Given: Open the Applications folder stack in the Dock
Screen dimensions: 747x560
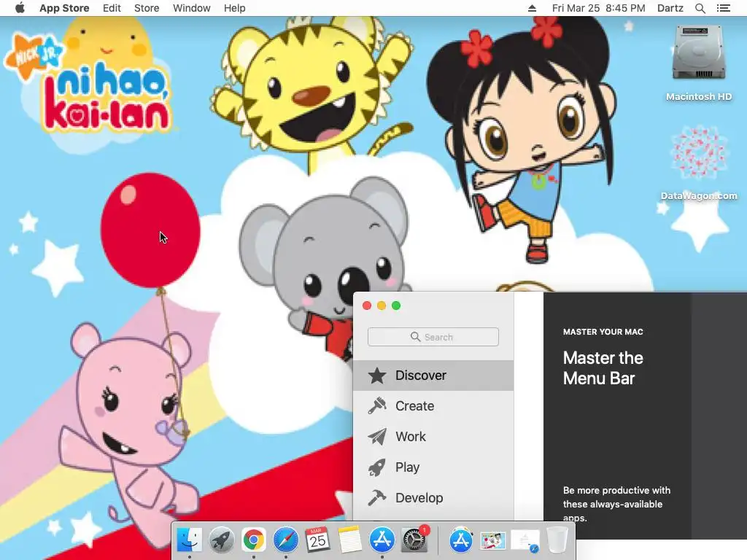Looking at the screenshot, I should point(461,540).
